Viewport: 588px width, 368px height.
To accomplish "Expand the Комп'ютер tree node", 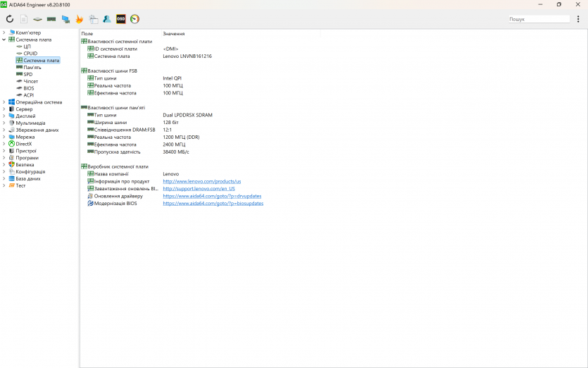I will point(4,32).
